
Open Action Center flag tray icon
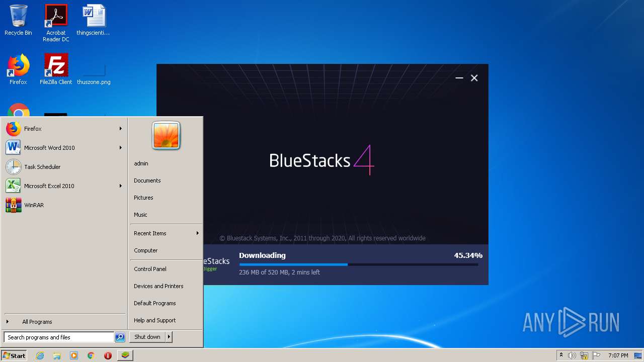(597, 355)
